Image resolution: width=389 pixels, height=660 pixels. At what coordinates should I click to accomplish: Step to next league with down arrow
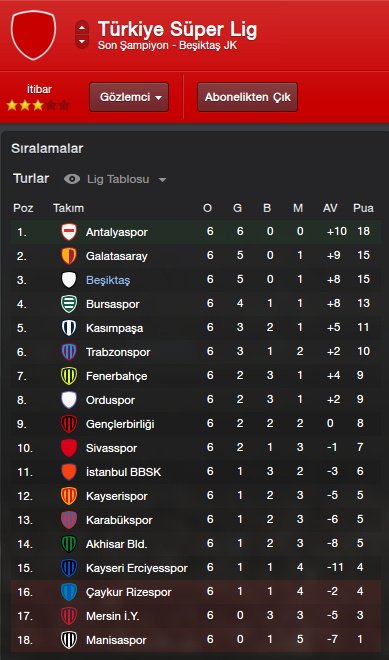pyautogui.click(x=82, y=42)
